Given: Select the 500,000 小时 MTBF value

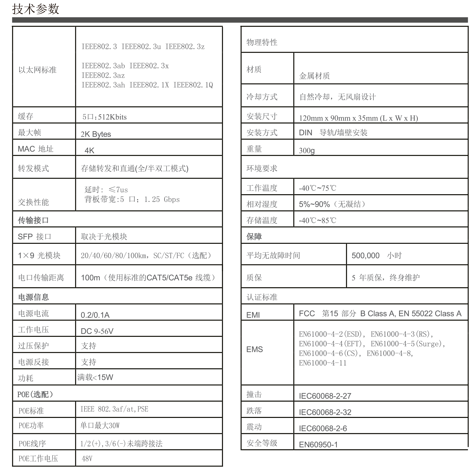Looking at the screenshot, I should [x=376, y=256].
